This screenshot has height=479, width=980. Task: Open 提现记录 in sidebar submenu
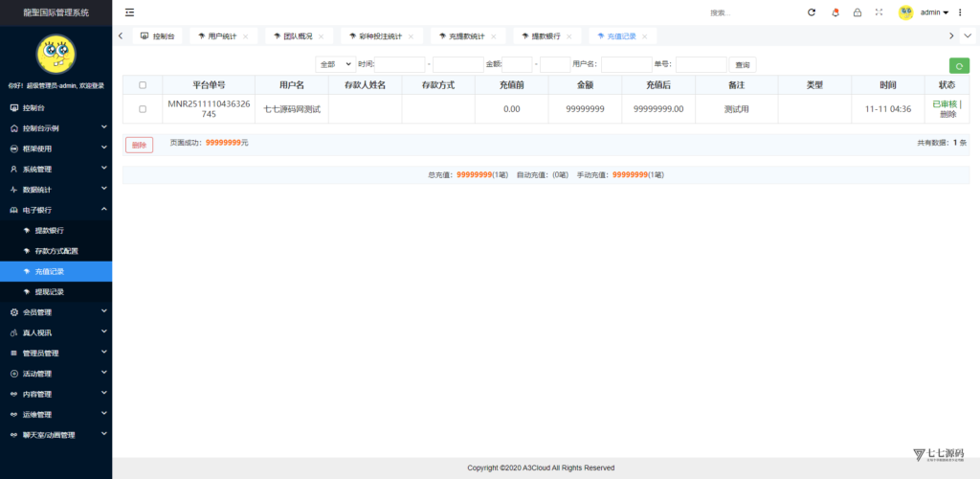coord(56,292)
